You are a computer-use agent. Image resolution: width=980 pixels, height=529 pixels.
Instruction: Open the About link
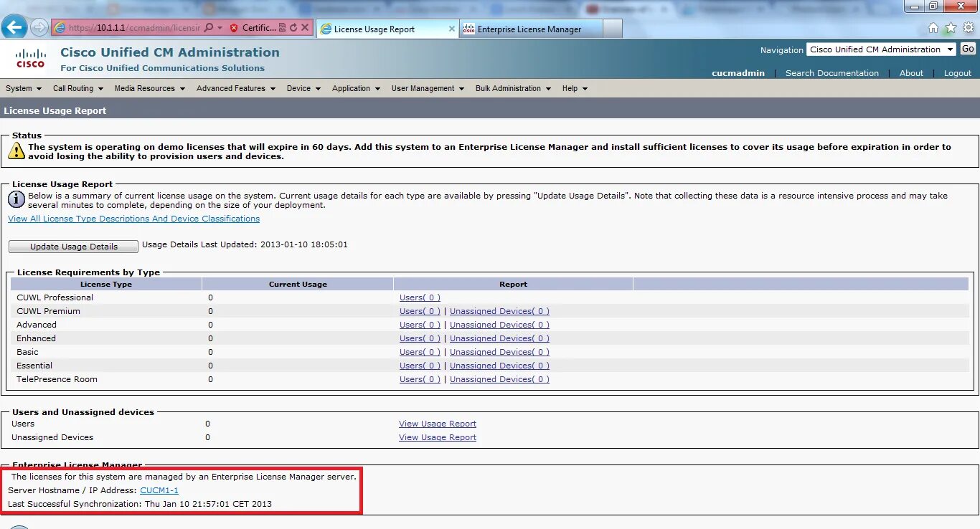click(x=912, y=73)
